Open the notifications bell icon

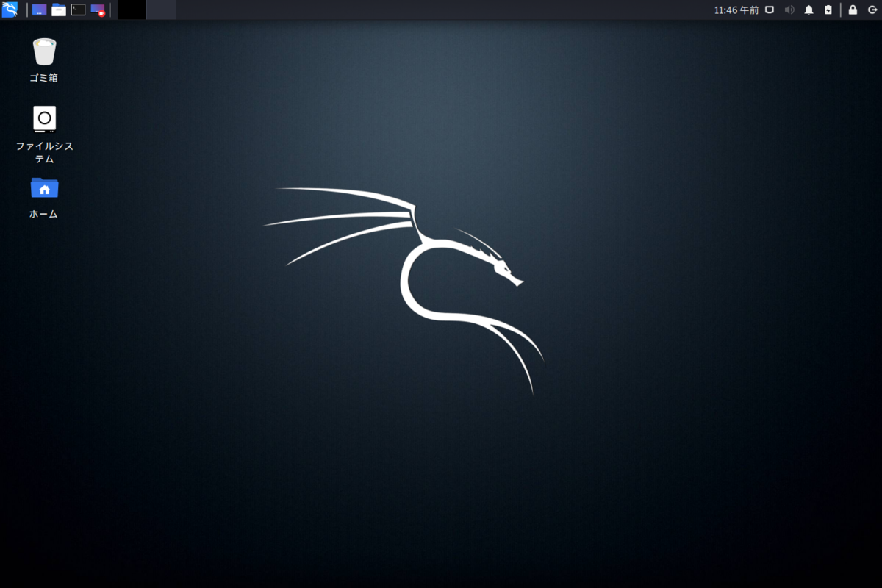point(809,10)
